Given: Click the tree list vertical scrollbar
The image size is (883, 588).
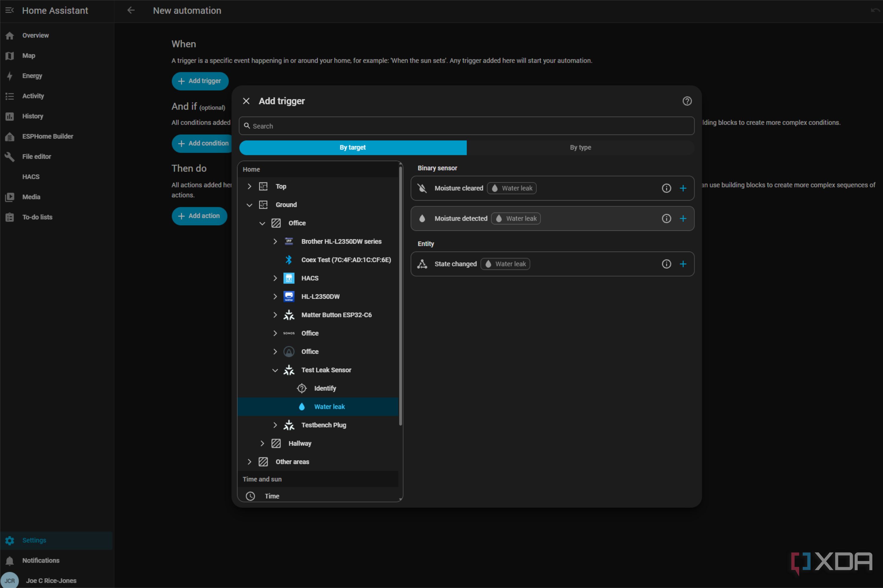Looking at the screenshot, I should coord(400,296).
